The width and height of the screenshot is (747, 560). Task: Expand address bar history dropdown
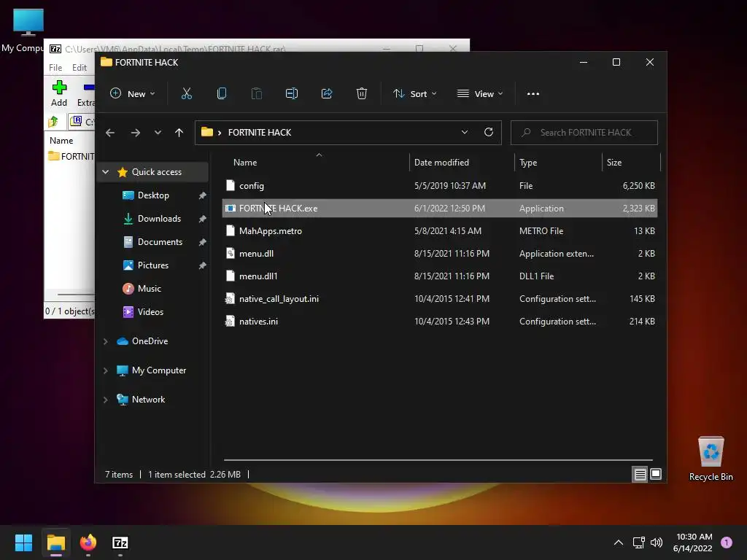[465, 133]
